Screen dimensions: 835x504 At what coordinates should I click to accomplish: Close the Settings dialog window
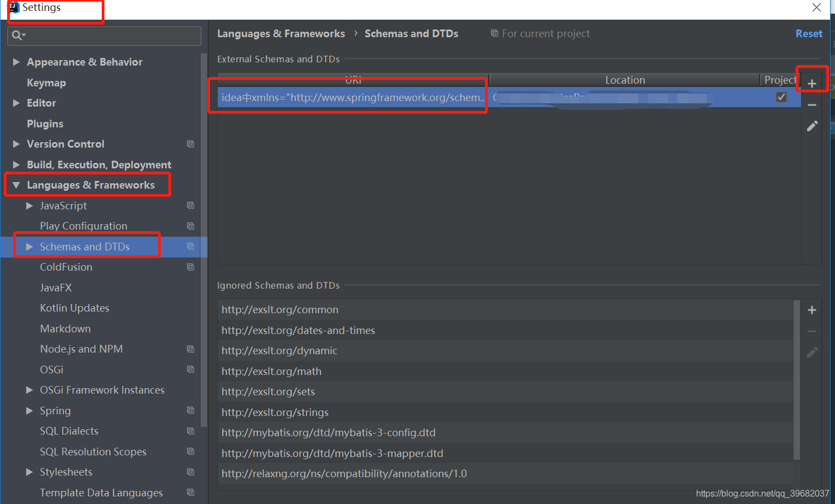point(816,8)
